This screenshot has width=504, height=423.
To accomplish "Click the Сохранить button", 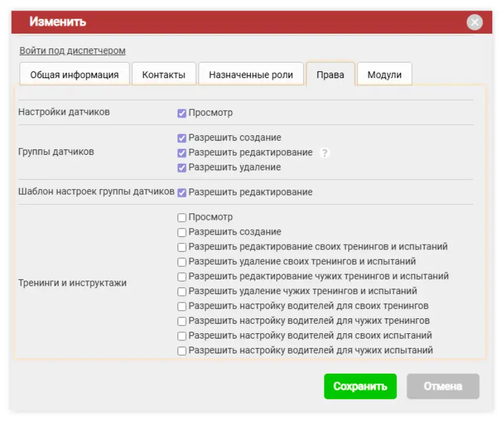I will pyautogui.click(x=361, y=386).
